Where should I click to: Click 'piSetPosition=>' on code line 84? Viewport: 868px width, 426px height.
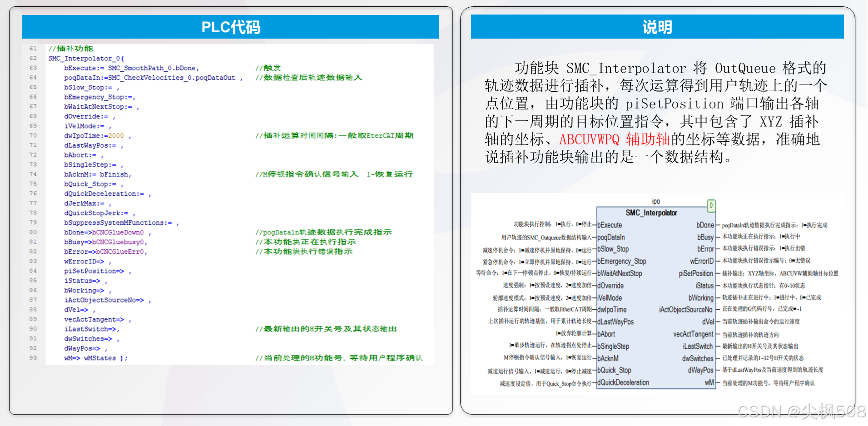coord(94,271)
